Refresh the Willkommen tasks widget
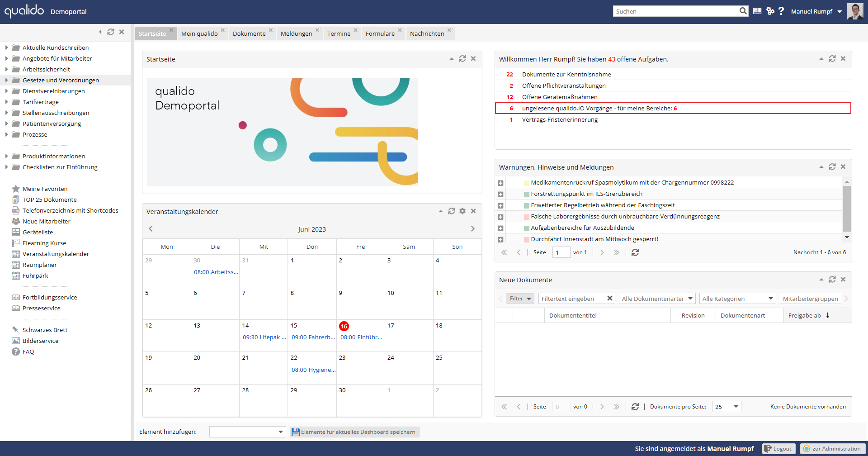The width and height of the screenshot is (868, 456). pyautogui.click(x=832, y=59)
